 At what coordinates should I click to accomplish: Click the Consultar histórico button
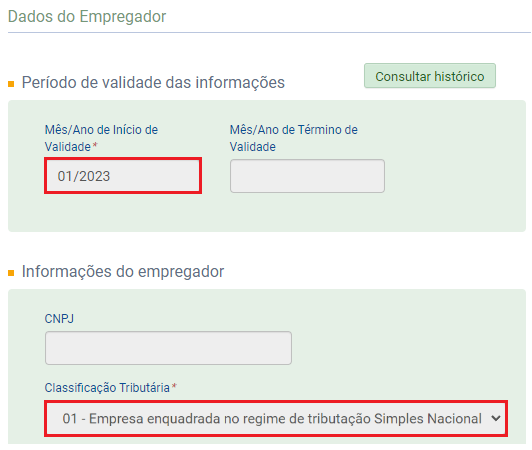click(430, 76)
